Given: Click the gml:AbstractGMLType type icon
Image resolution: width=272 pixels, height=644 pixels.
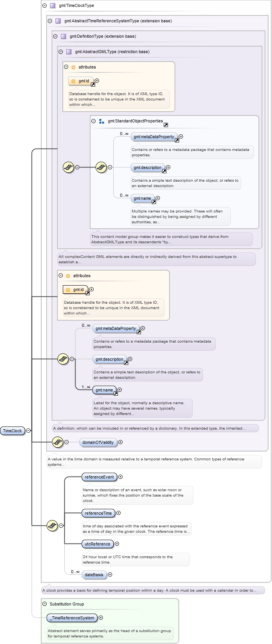Looking at the screenshot, I should tap(69, 52).
